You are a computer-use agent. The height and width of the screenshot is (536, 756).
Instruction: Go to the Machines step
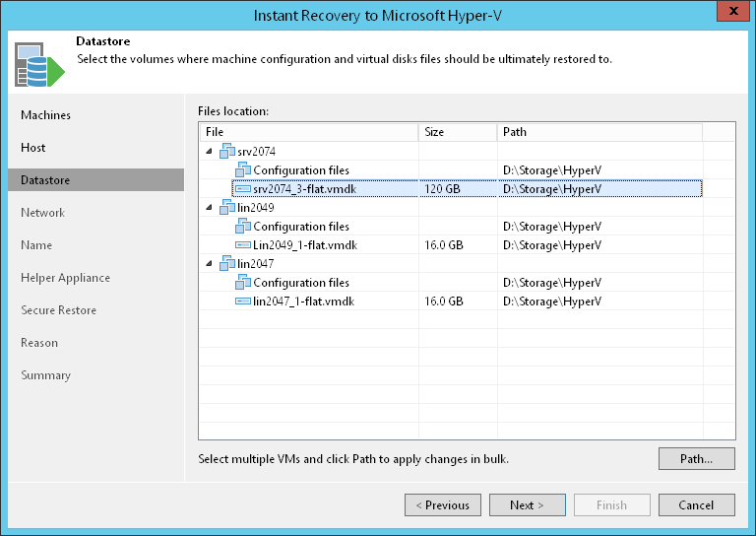(x=46, y=115)
